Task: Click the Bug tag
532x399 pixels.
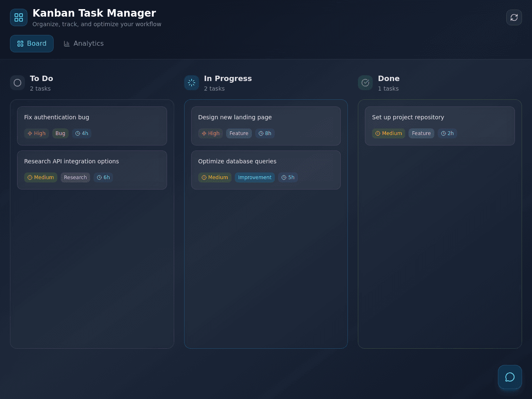Action: [x=60, y=133]
